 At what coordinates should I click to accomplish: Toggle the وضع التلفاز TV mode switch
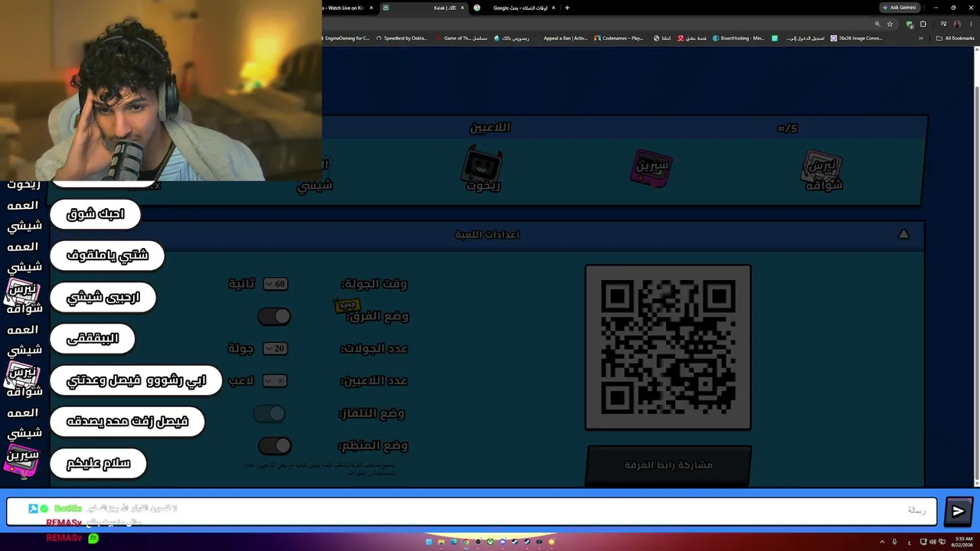tap(269, 413)
